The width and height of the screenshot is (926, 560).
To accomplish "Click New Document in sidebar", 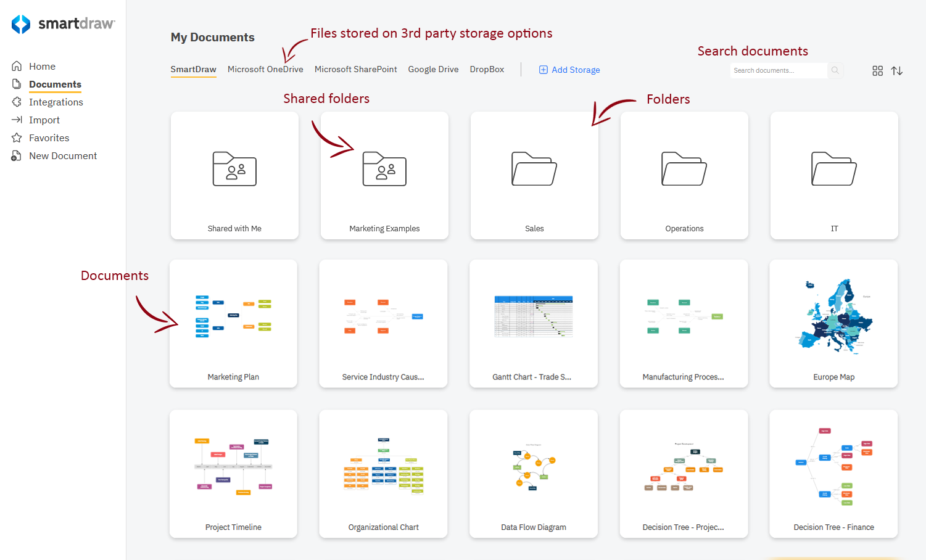I will [62, 155].
